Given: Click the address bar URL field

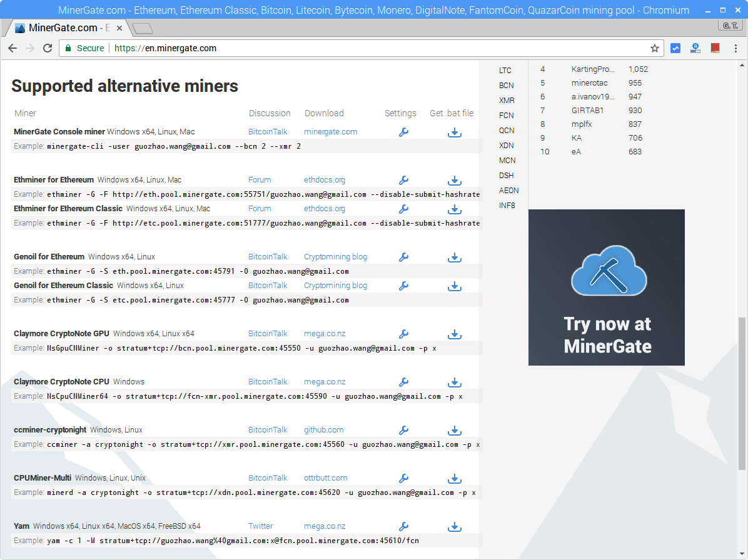Looking at the screenshot, I should point(375,48).
